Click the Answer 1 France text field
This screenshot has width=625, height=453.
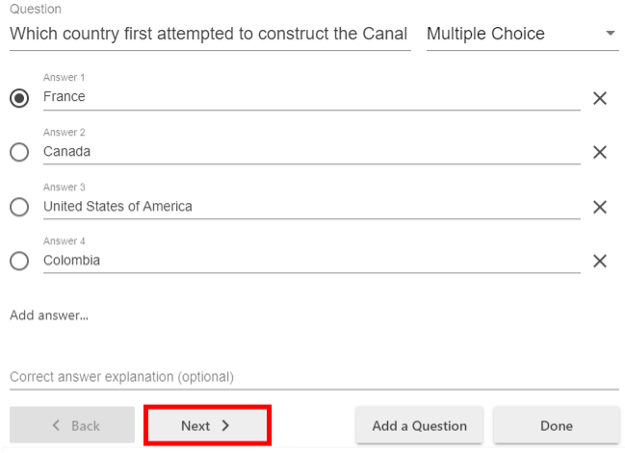pos(310,97)
